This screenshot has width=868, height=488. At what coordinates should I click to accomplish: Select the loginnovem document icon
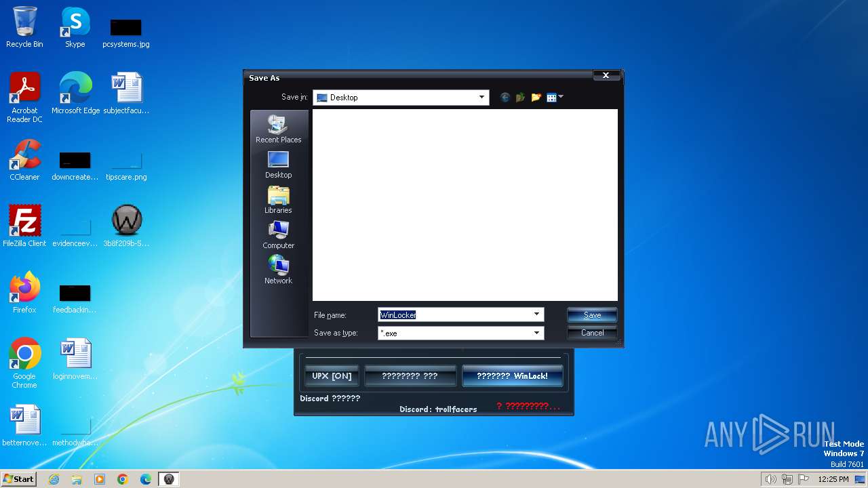coord(75,359)
